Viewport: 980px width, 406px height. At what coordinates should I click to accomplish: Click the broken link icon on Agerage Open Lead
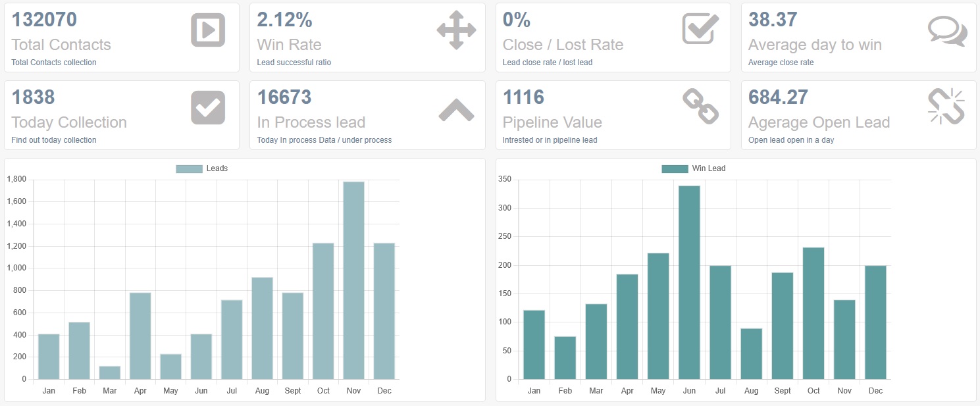pyautogui.click(x=946, y=107)
